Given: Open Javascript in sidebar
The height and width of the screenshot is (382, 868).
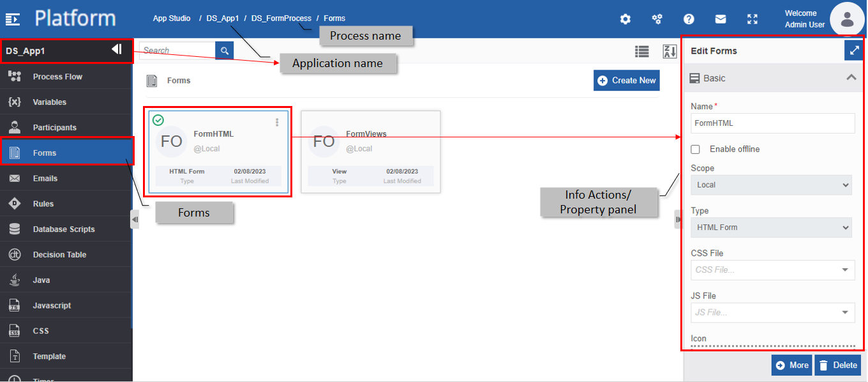Looking at the screenshot, I should click(x=66, y=305).
